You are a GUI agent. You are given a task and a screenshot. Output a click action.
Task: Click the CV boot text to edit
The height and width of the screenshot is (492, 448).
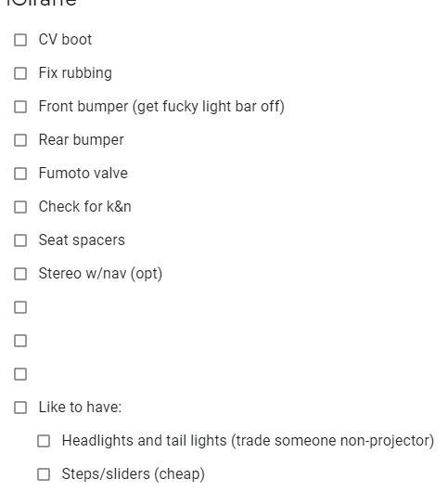[x=65, y=40]
